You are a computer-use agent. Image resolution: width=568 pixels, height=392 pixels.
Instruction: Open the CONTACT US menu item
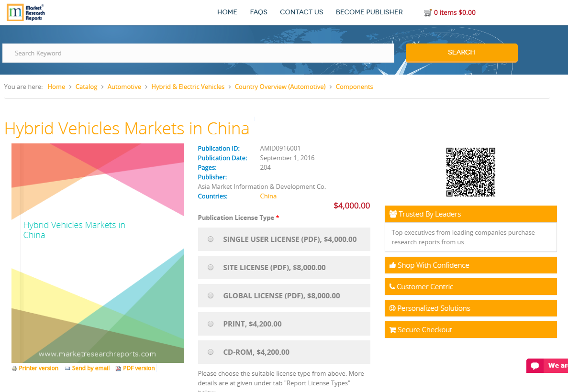point(301,12)
